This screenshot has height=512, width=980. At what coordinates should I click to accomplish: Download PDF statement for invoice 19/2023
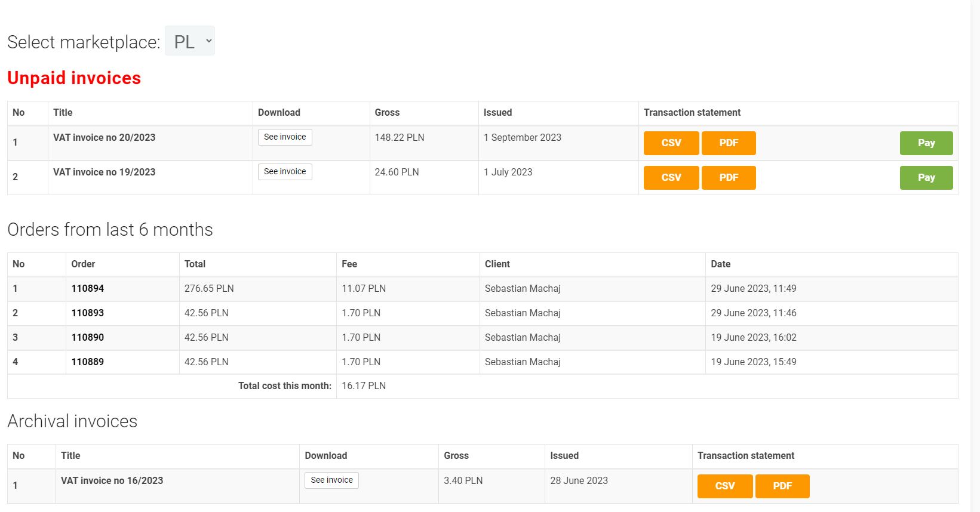(729, 178)
